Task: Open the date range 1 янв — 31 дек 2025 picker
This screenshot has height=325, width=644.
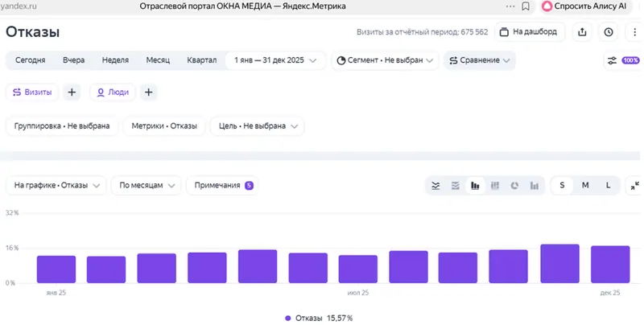Action: (x=275, y=60)
